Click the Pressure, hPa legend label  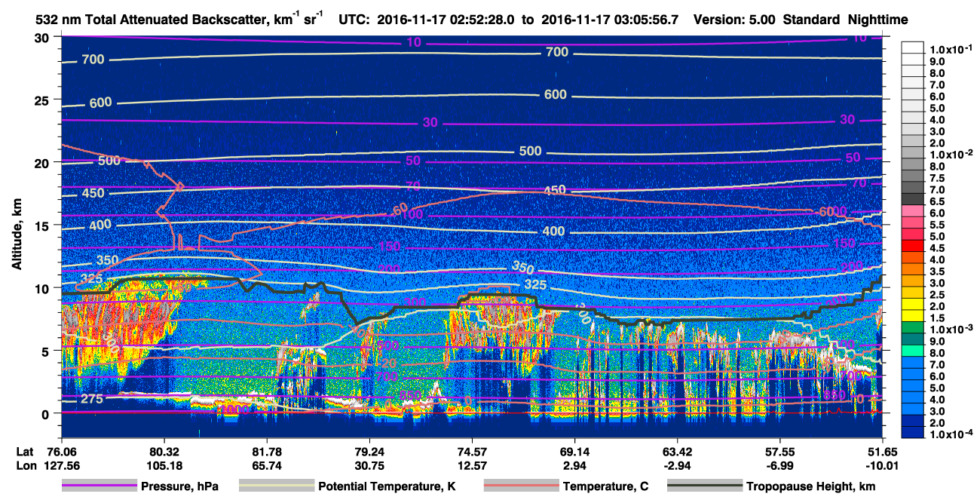coord(181,486)
